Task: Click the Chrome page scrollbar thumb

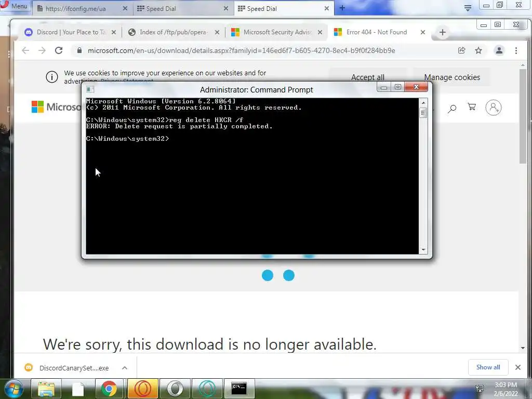Action: tap(523, 116)
